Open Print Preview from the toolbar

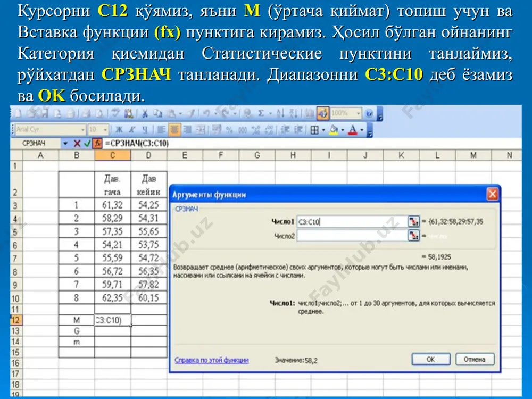(x=99, y=114)
